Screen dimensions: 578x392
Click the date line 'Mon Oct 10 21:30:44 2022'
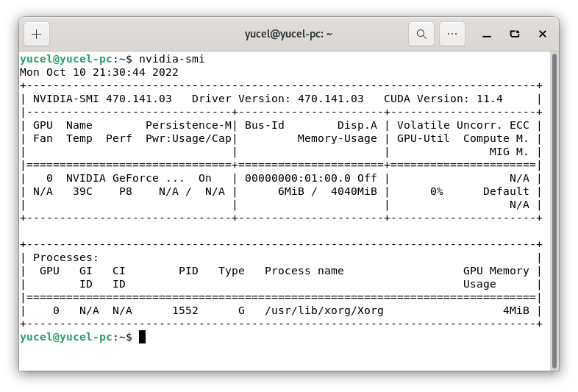tap(99, 72)
